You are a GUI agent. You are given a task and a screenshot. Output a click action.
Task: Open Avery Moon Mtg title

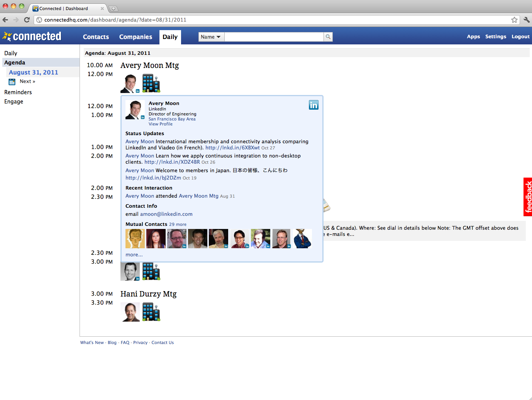150,65
